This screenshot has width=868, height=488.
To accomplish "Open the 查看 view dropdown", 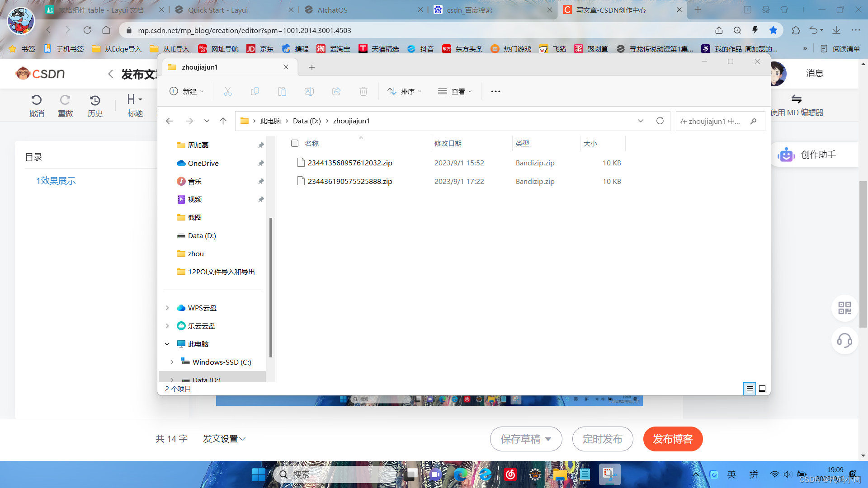I will 455,91.
